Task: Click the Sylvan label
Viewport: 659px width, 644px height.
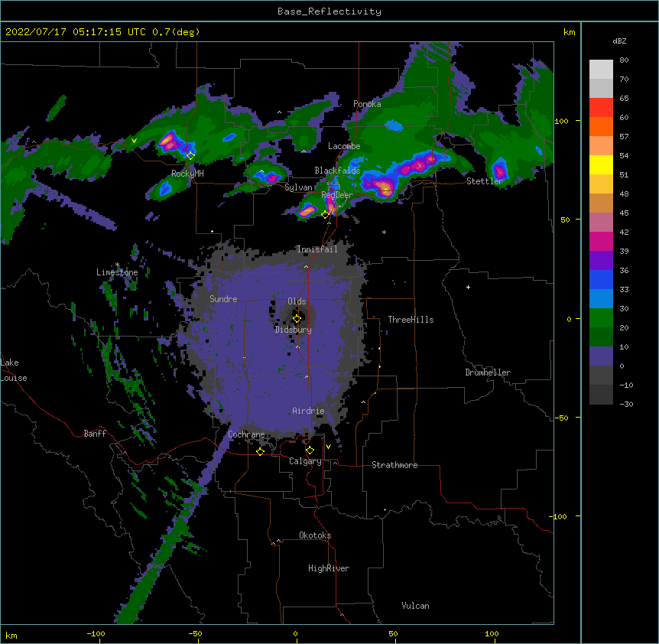Action: tap(298, 187)
